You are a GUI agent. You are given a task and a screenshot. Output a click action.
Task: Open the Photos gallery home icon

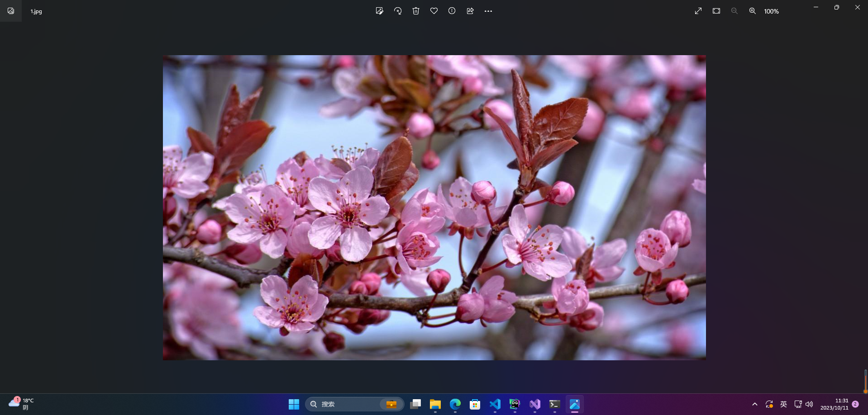coord(11,11)
